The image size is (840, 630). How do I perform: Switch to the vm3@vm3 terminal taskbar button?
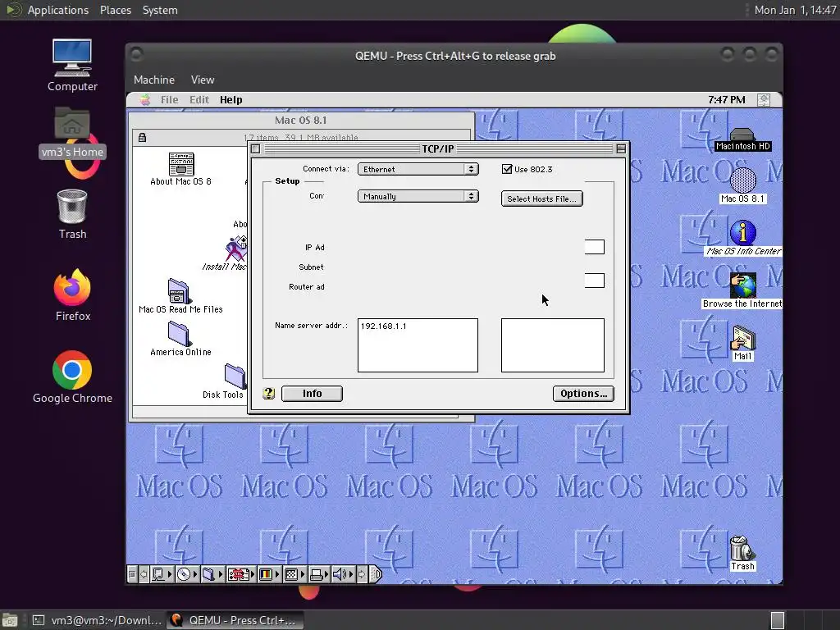(97, 620)
